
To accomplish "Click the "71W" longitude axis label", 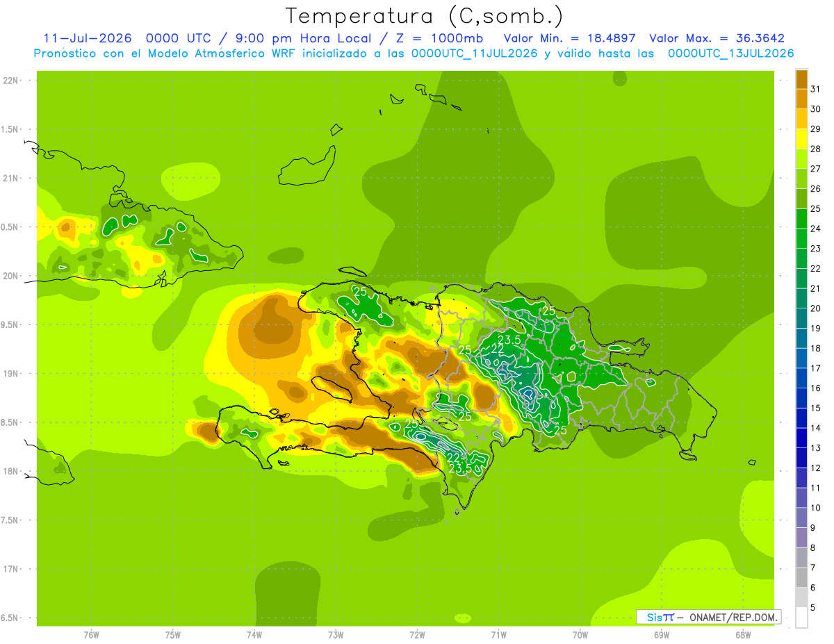I will 498,635.
